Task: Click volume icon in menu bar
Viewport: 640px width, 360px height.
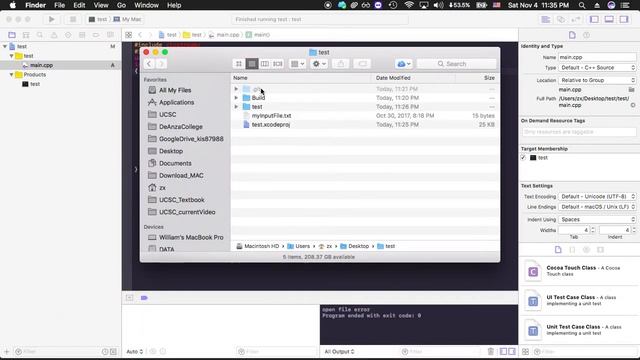Action: pos(438,5)
